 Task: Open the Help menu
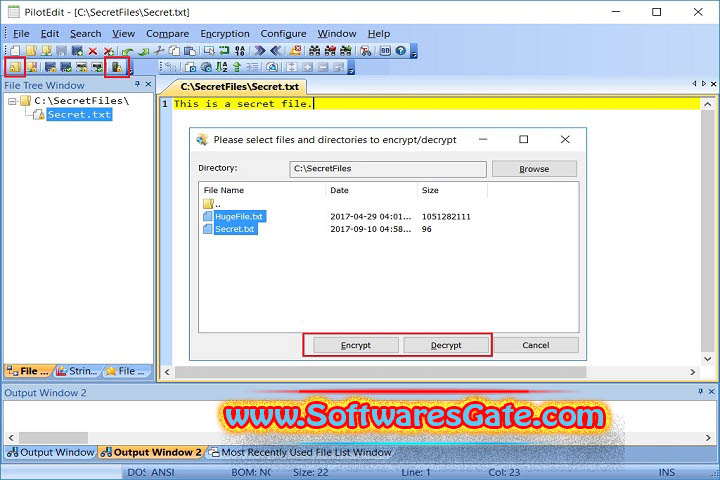pyautogui.click(x=379, y=34)
